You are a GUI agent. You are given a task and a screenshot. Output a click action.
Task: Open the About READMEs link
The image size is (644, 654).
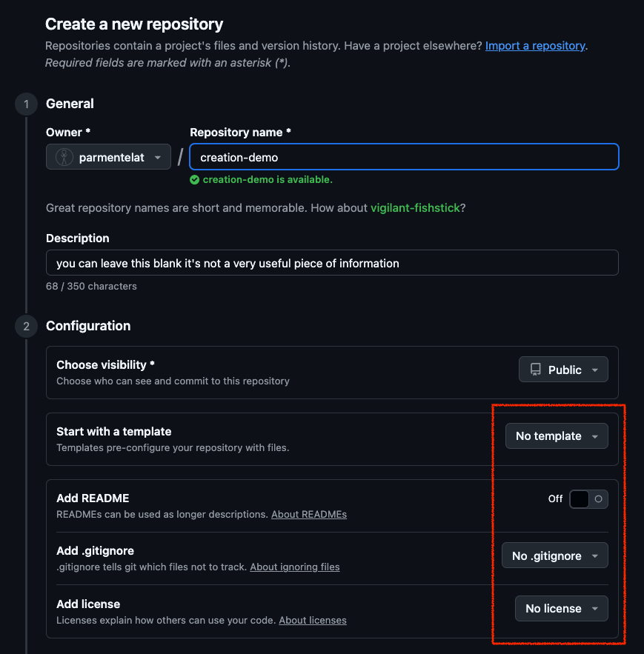(x=309, y=514)
